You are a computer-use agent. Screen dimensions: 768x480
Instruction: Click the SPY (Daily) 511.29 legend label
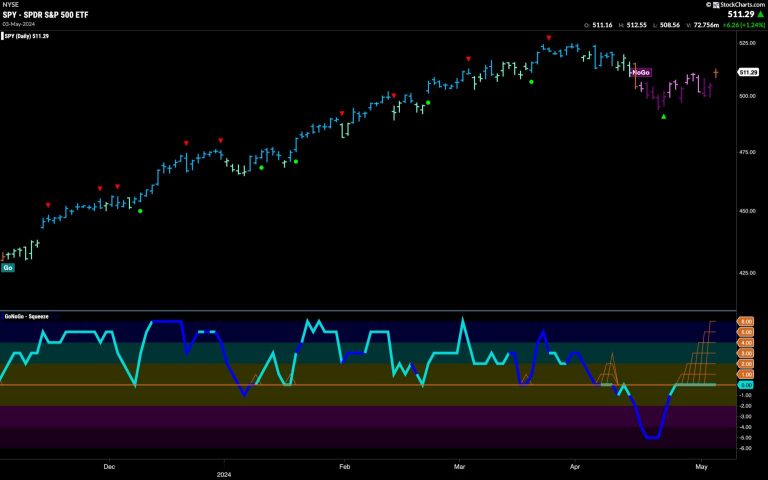(26, 36)
